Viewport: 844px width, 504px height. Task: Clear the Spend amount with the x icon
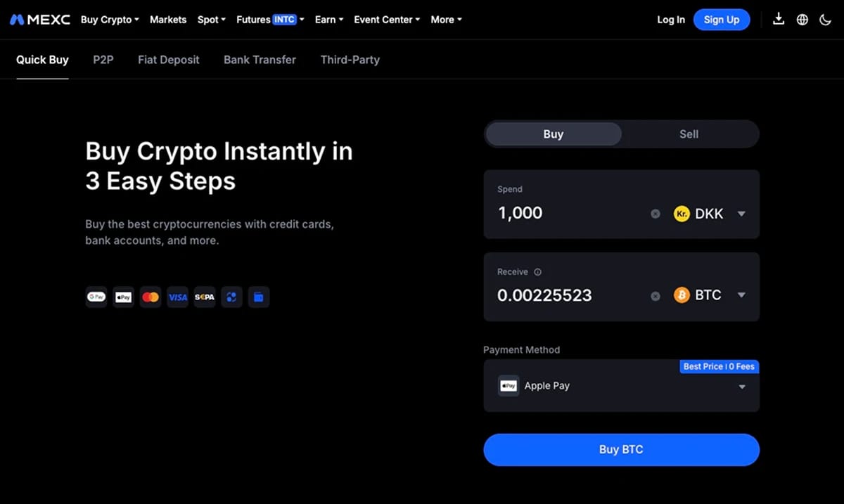pos(656,214)
